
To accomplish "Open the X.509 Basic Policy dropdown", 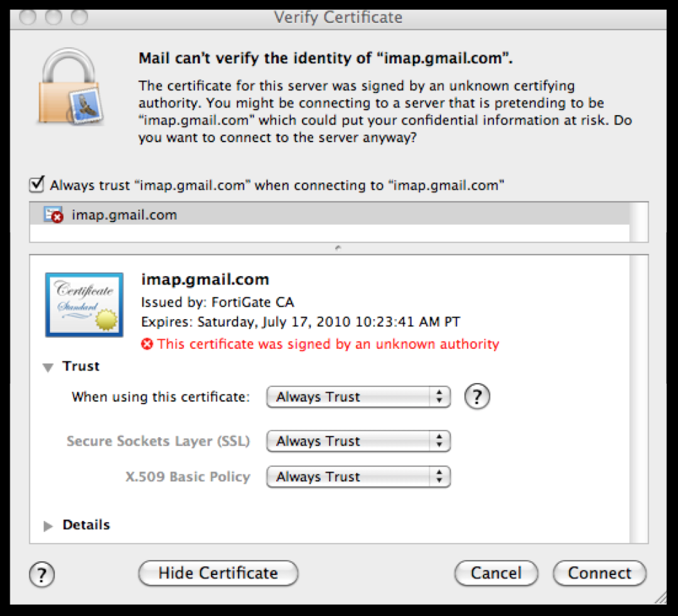I will (x=359, y=477).
